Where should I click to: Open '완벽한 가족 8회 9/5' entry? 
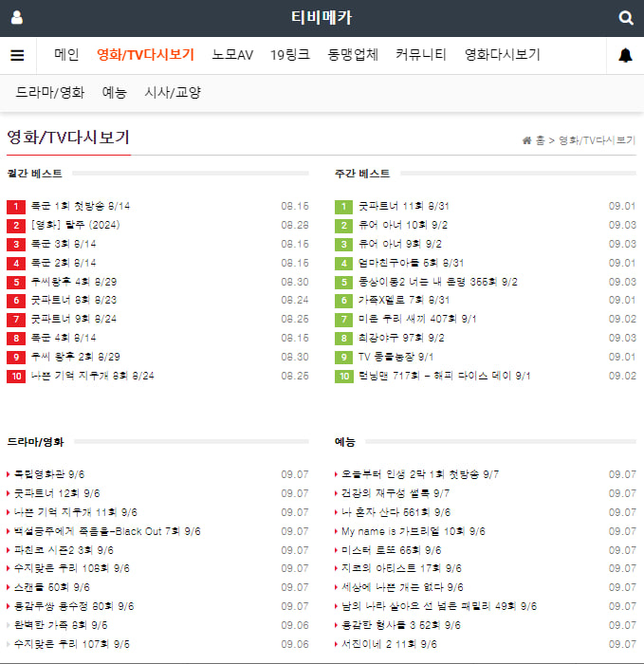coord(61,625)
